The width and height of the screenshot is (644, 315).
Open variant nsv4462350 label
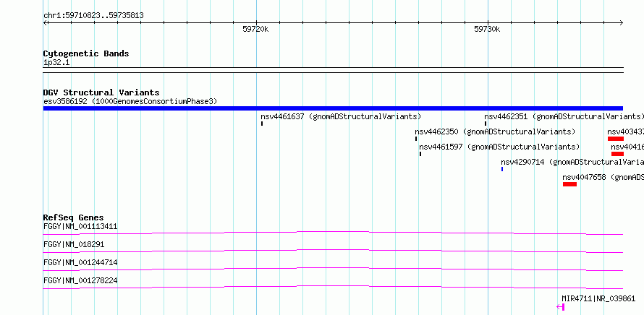click(495, 131)
